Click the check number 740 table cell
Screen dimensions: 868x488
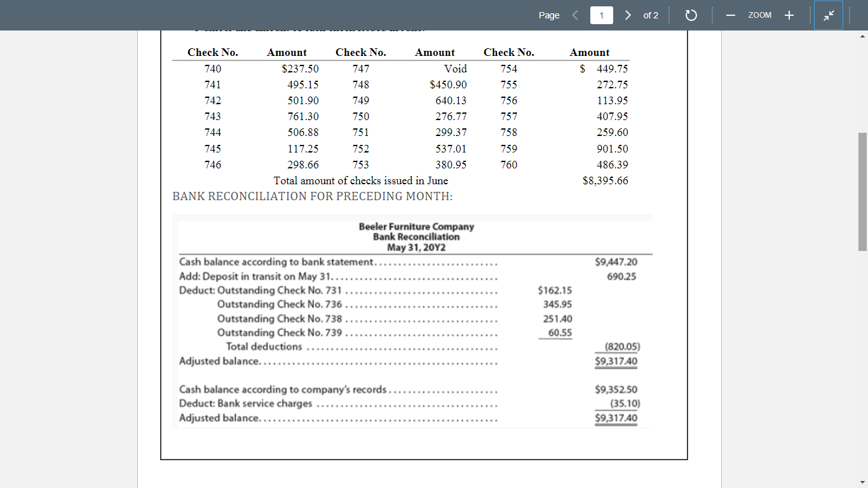(212, 69)
